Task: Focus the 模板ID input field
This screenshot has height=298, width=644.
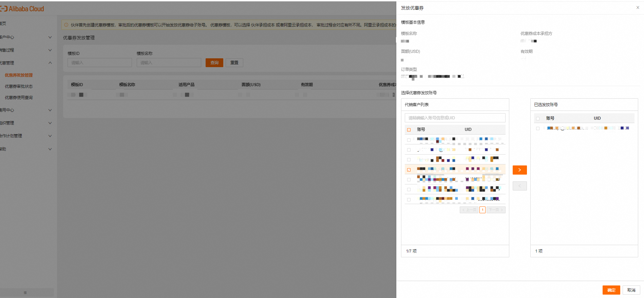Action: click(100, 63)
